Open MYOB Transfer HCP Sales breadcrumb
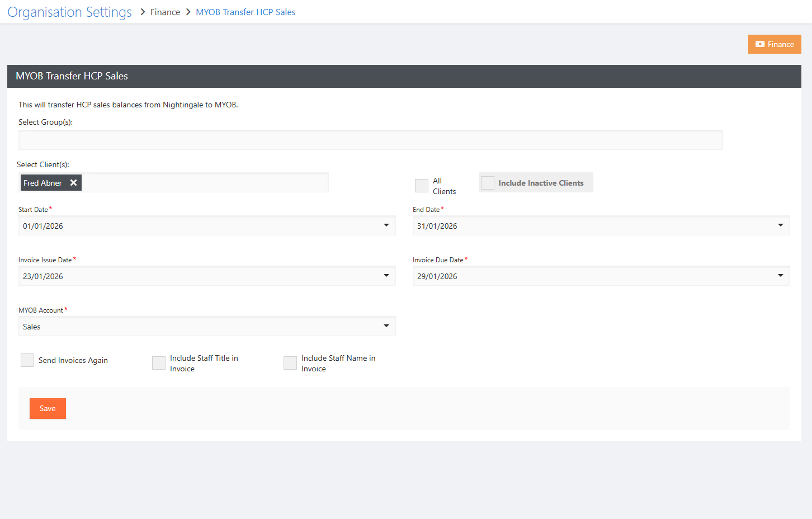 pos(246,12)
